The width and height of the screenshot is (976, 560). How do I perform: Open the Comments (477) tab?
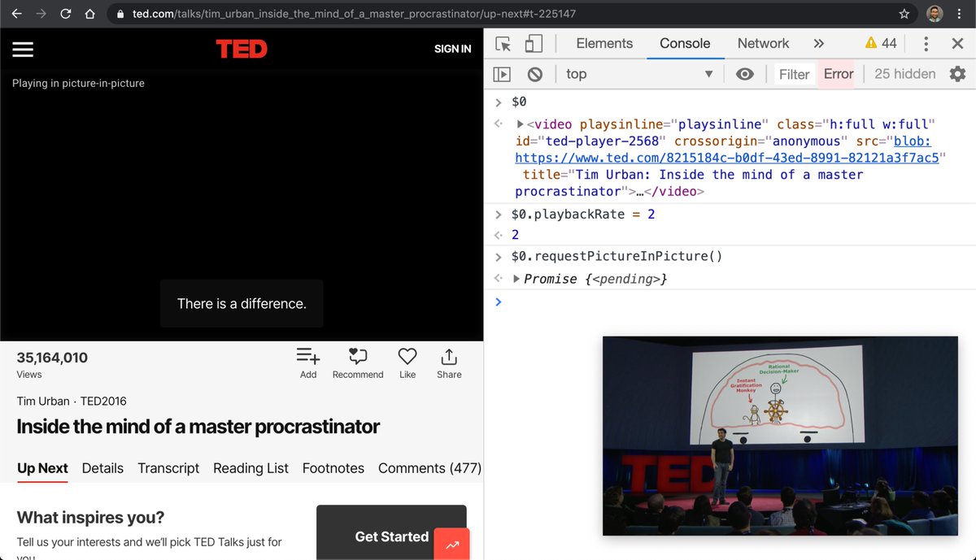coord(429,468)
